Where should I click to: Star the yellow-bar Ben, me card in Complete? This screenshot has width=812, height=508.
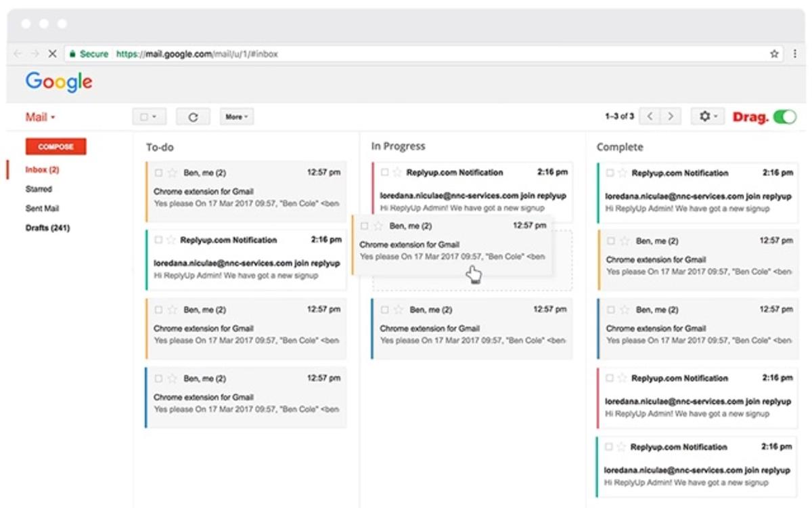tap(625, 240)
